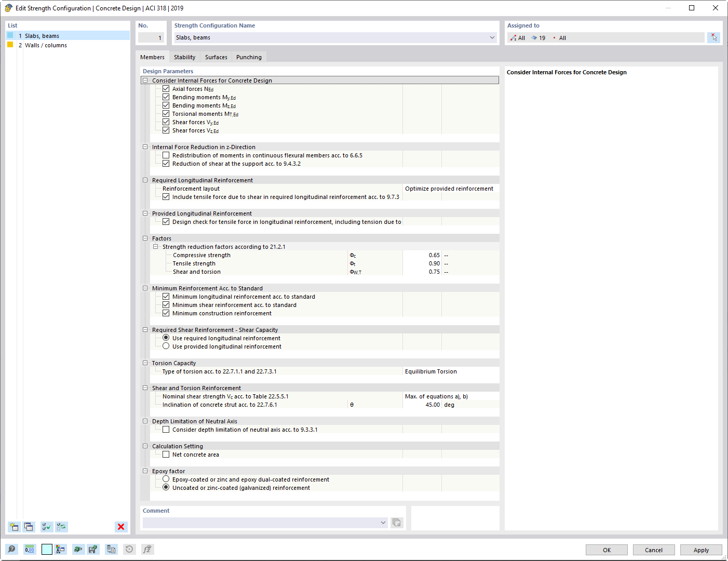Select all checkboxes in the list
This screenshot has height=561, width=728.
[46, 527]
